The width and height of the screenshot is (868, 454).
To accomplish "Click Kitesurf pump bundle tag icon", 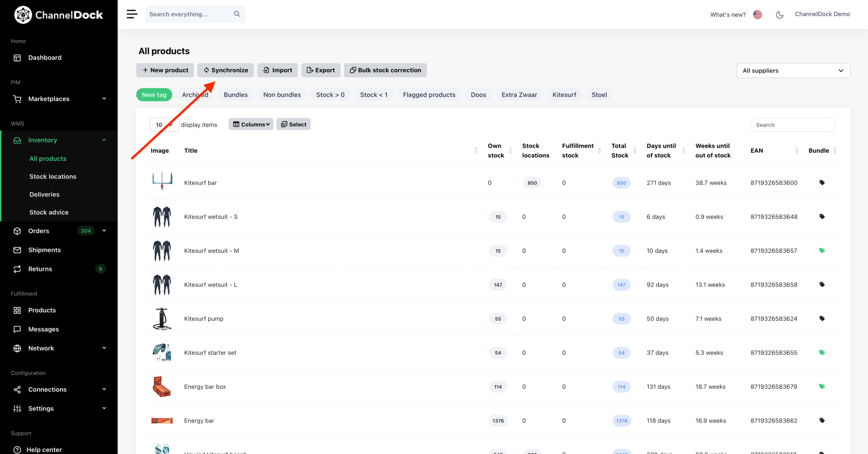I will 822,319.
